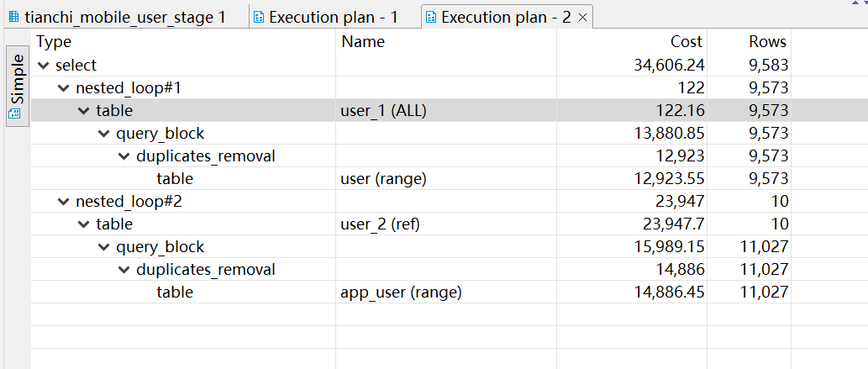The width and height of the screenshot is (868, 369).
Task: Collapse duplicates_removal node costing 12,923
Action: coord(124,156)
